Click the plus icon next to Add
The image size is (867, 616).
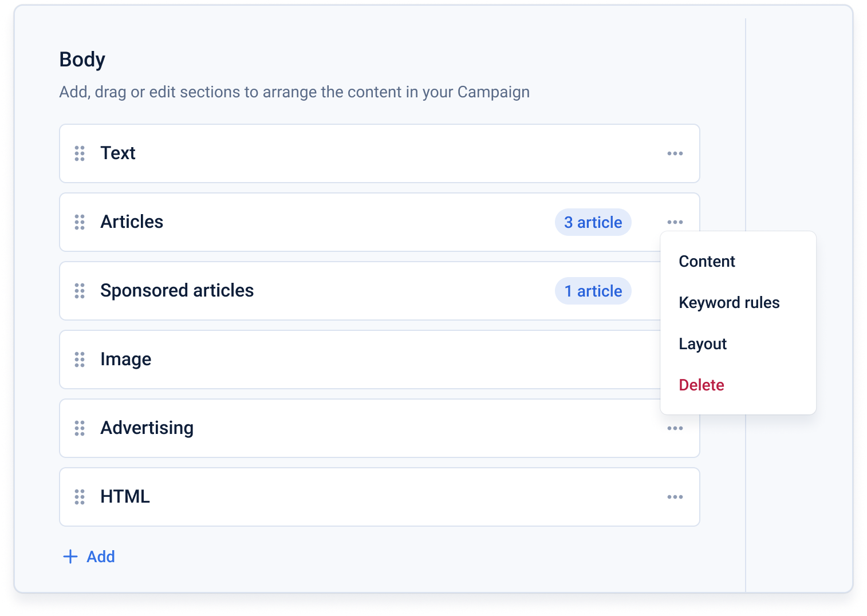pos(70,556)
